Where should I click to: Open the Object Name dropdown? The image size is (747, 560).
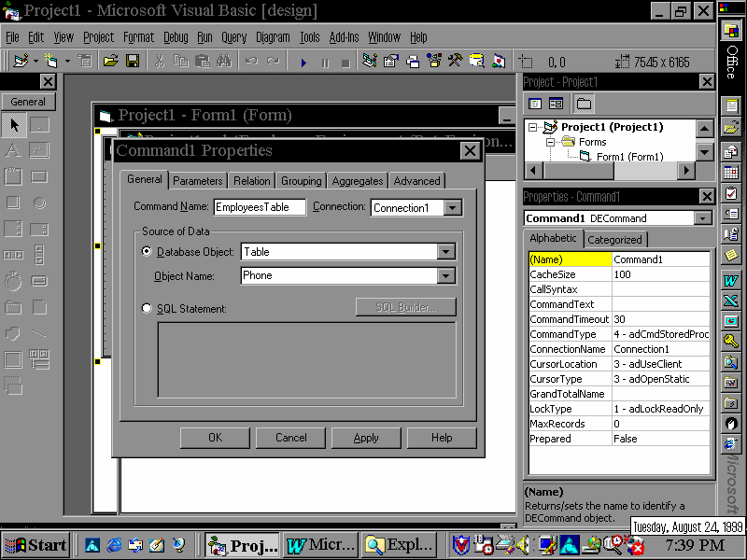pyautogui.click(x=446, y=276)
